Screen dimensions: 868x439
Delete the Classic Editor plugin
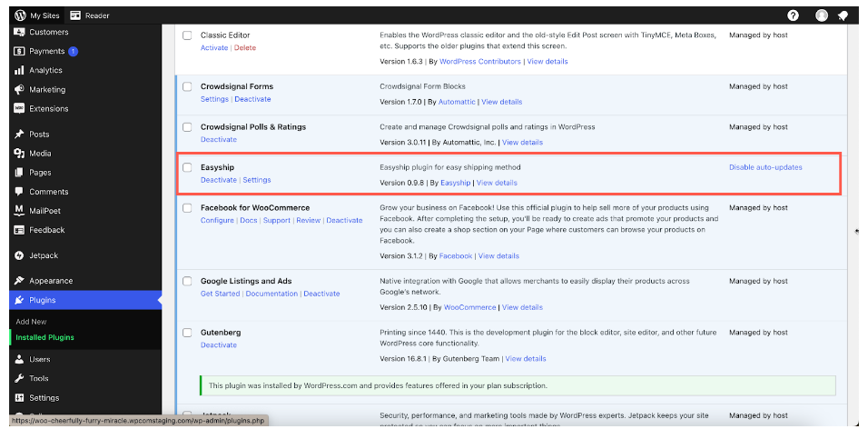244,47
